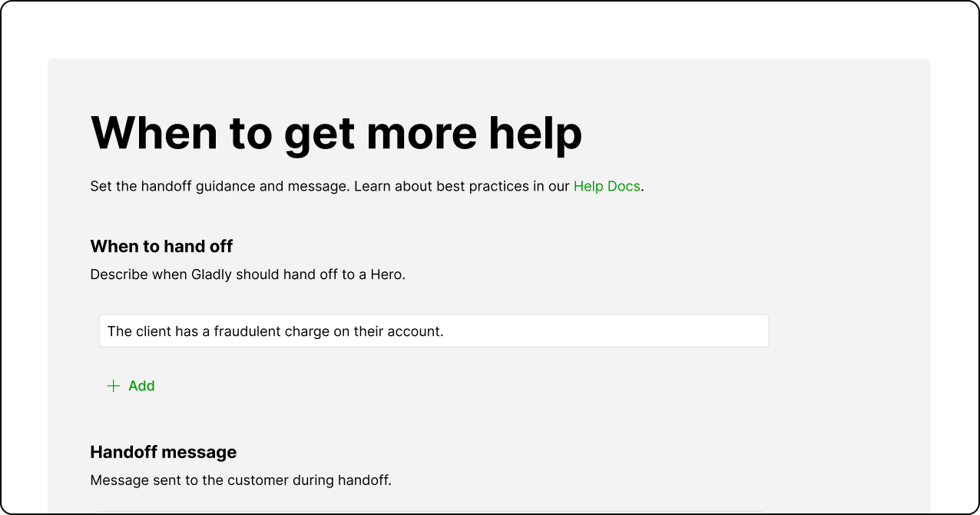Click the plus icon next to Add

pos(114,385)
